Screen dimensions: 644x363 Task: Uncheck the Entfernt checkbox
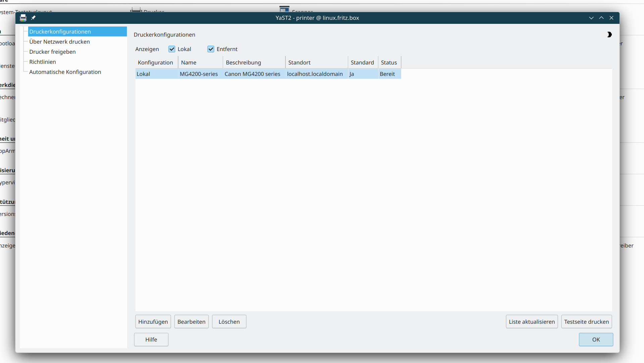pos(211,49)
